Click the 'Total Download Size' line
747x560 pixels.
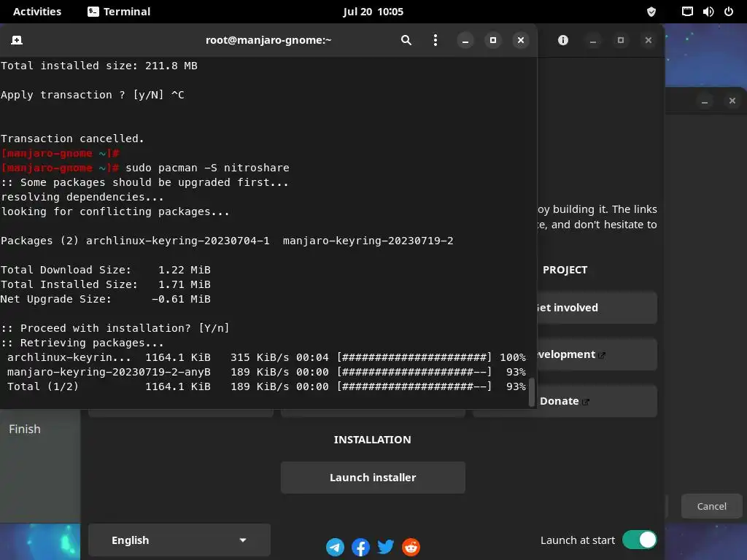click(105, 270)
